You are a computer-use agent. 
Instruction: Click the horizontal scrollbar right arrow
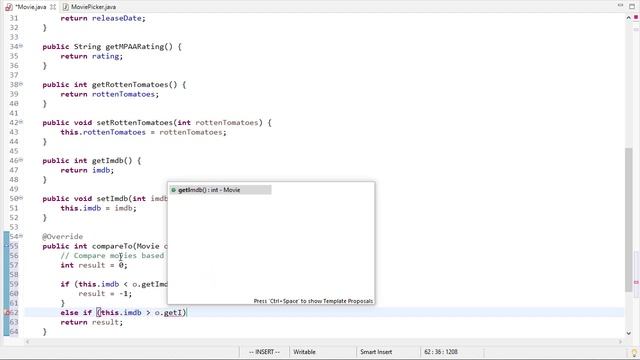(621, 341)
